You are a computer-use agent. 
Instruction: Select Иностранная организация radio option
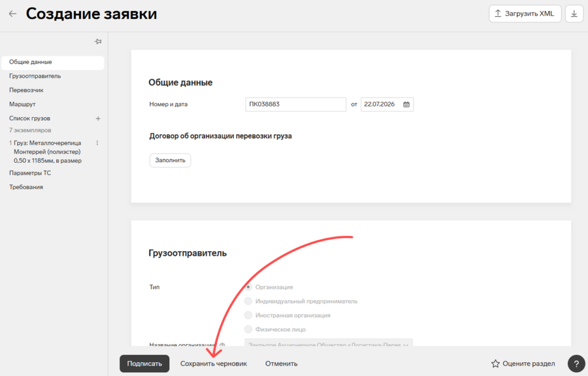(248, 315)
